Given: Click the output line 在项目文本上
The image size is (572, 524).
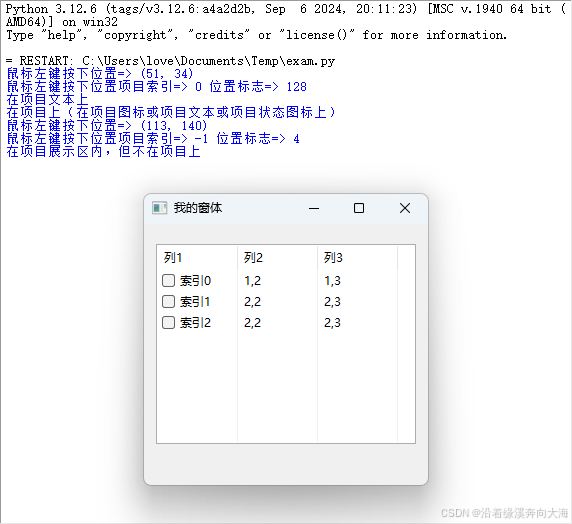Looking at the screenshot, I should 47,99.
